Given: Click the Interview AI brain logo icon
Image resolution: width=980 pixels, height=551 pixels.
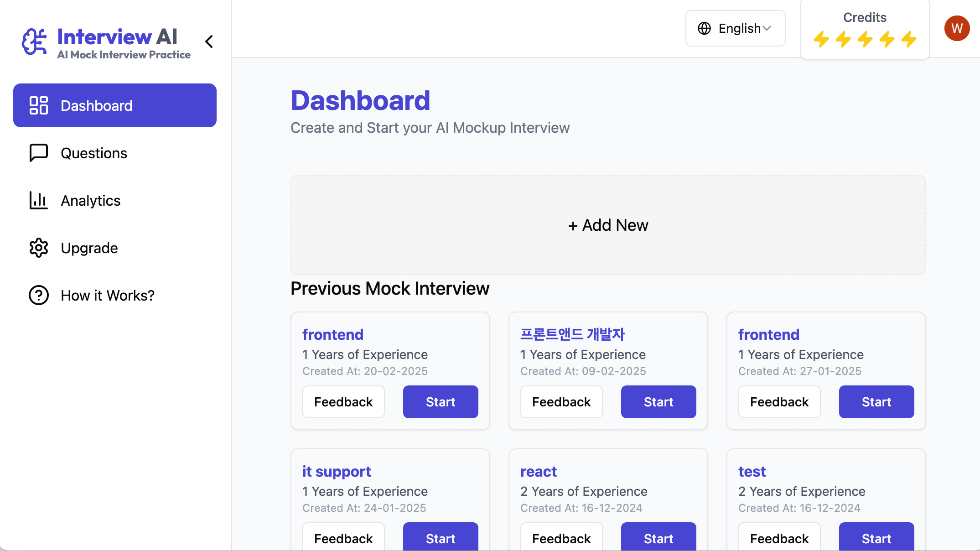Looking at the screenshot, I should click(x=34, y=42).
